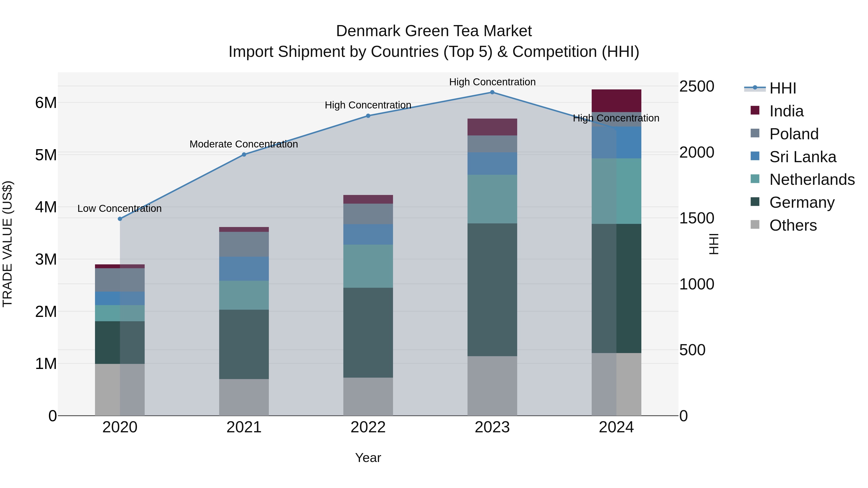868x488 pixels.
Task: Click the Netherlands segment in 2022 bar
Action: pos(368,266)
